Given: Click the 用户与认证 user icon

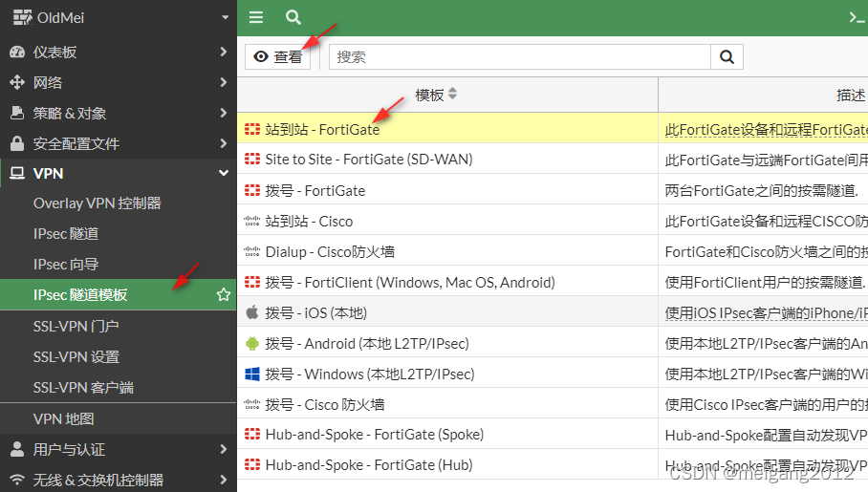Looking at the screenshot, I should point(17,449).
